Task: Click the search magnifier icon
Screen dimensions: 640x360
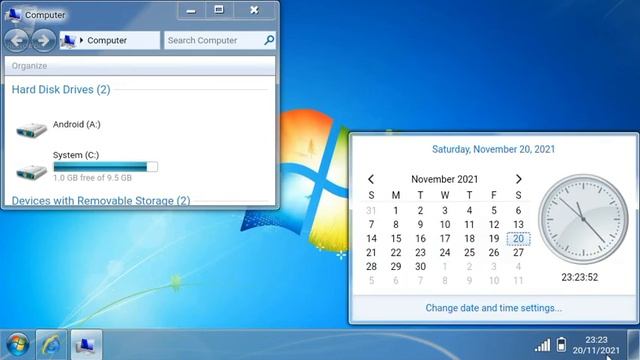Action: coord(269,40)
